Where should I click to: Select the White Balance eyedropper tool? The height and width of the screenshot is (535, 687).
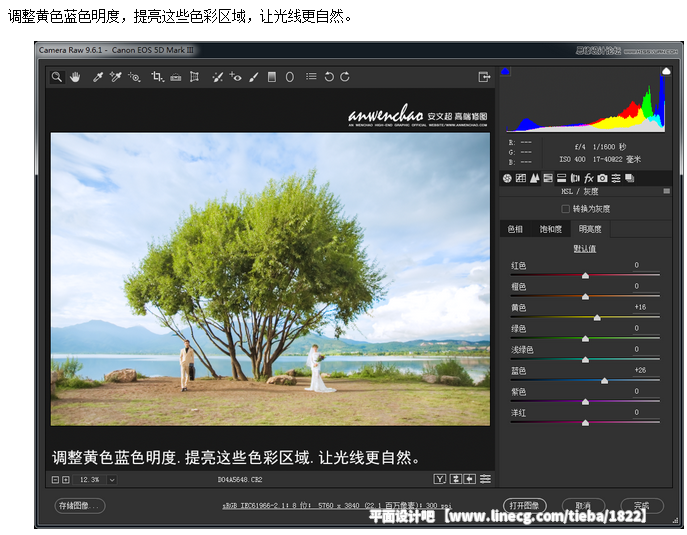tap(98, 77)
